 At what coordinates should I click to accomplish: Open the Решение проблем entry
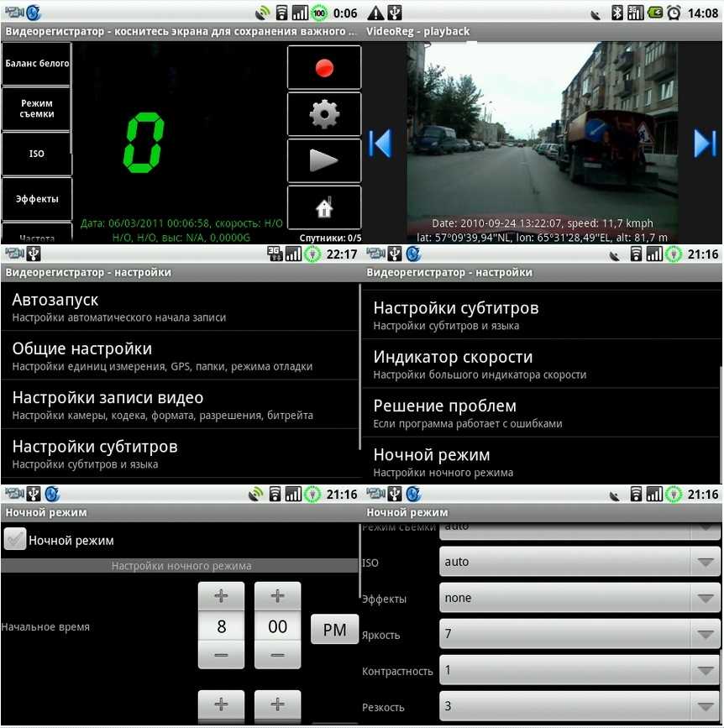[x=541, y=413]
